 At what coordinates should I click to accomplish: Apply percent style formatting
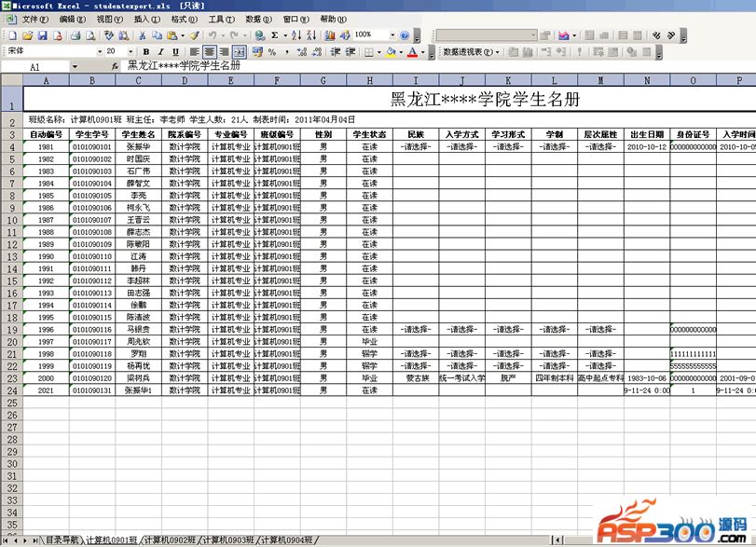pyautogui.click(x=272, y=51)
